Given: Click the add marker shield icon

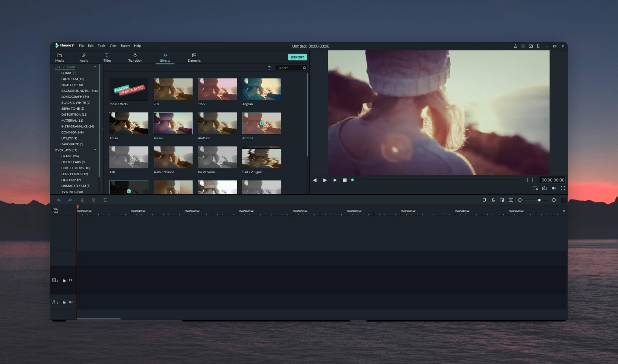Looking at the screenshot, I should tap(484, 200).
